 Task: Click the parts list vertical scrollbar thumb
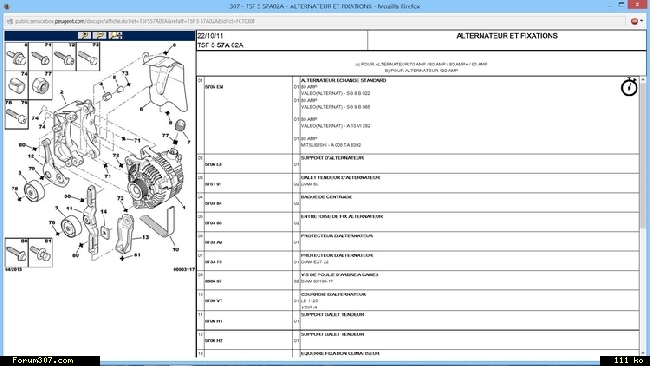point(643,155)
